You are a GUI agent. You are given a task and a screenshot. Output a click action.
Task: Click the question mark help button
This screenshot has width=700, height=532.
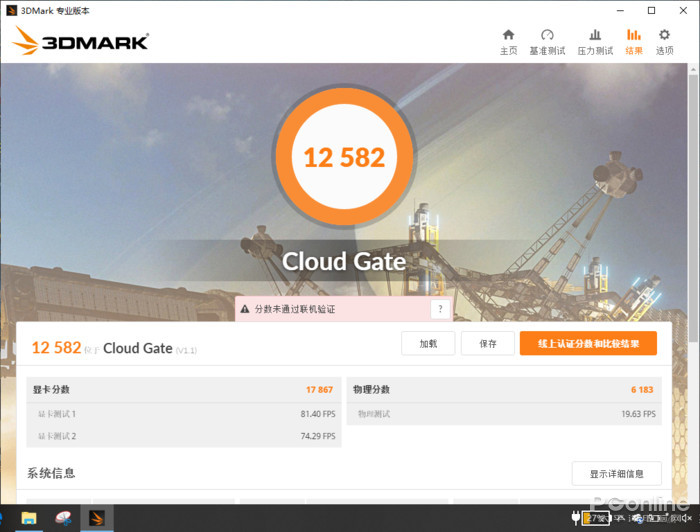click(439, 310)
